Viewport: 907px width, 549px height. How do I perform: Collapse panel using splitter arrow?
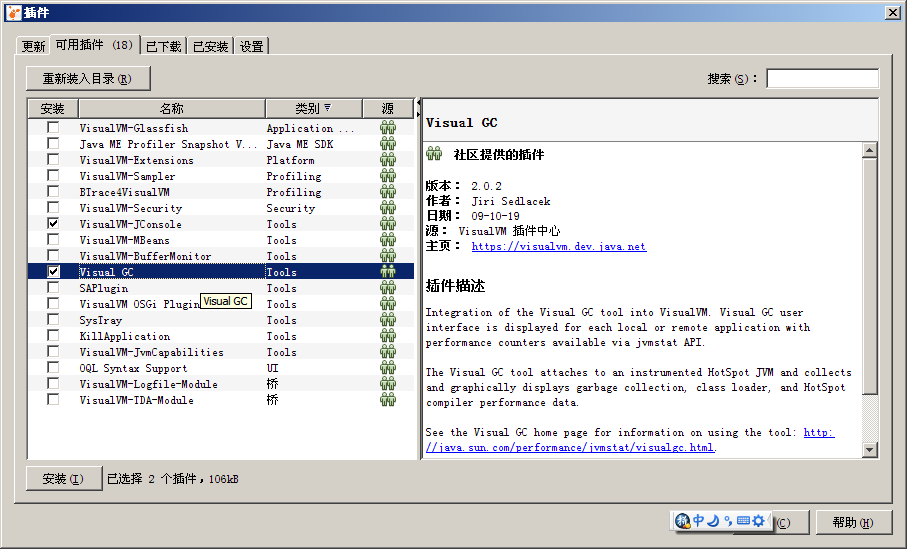point(418,102)
